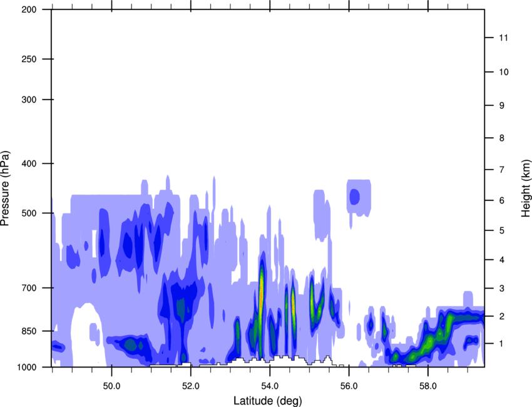Select the 56.0 latitude tick label

(349, 383)
